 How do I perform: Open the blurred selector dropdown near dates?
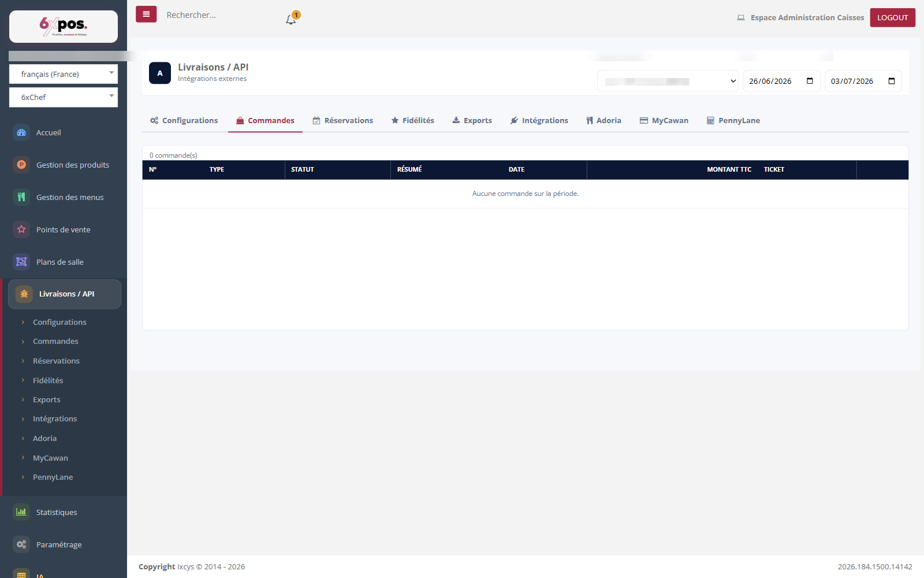point(668,81)
